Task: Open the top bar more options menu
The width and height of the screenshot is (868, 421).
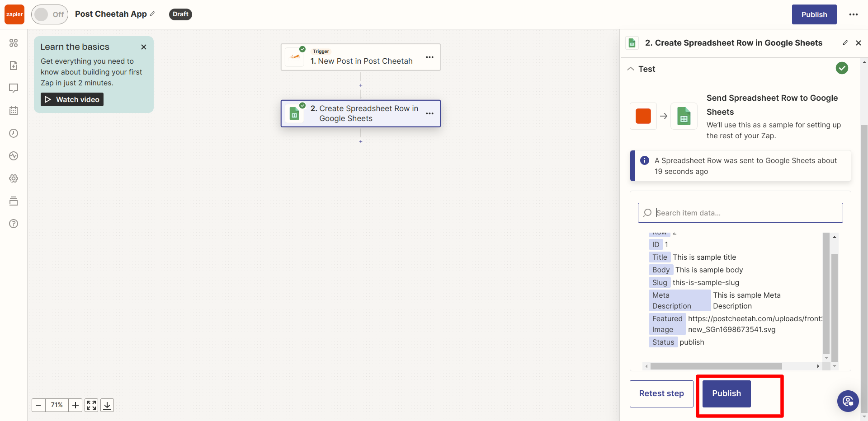Action: pyautogui.click(x=854, y=14)
